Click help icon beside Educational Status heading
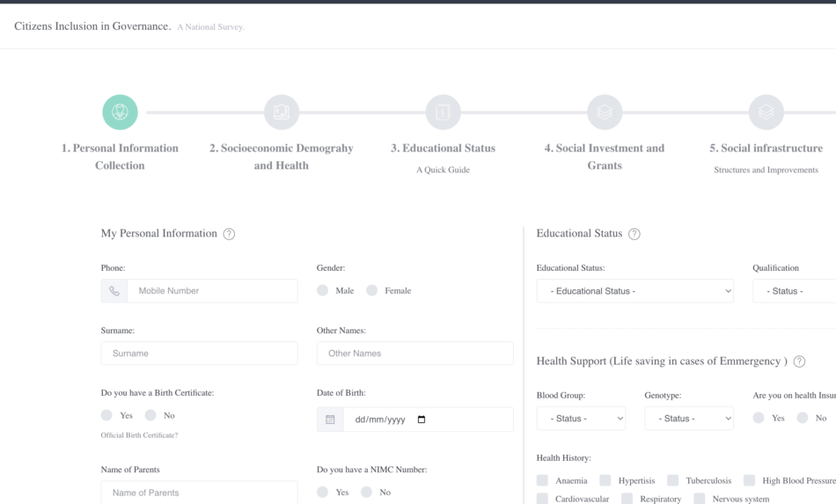 tap(634, 234)
